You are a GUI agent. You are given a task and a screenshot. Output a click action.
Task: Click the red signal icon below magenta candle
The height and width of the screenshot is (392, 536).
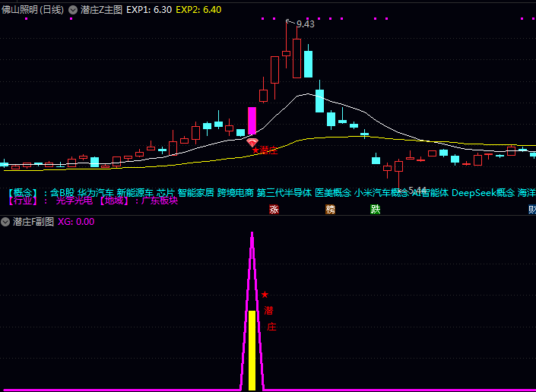pos(252,142)
